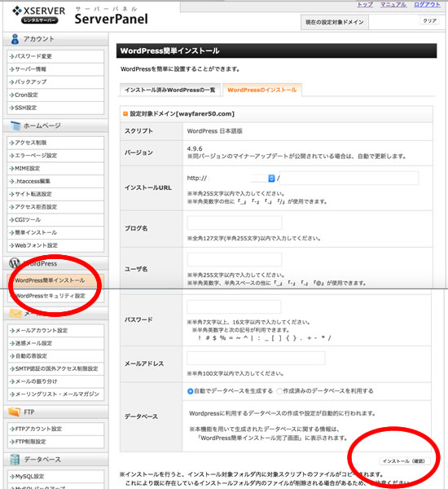Image resolution: width=448 pixels, height=489 pixels.
Task: Open エラーページ設定 menu item
Action: [55, 156]
